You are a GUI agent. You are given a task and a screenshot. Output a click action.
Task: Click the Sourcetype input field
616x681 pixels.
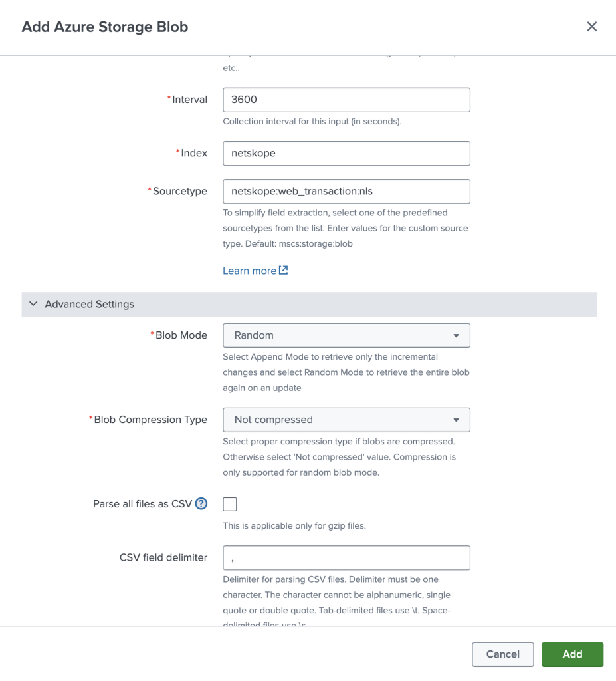(x=346, y=191)
